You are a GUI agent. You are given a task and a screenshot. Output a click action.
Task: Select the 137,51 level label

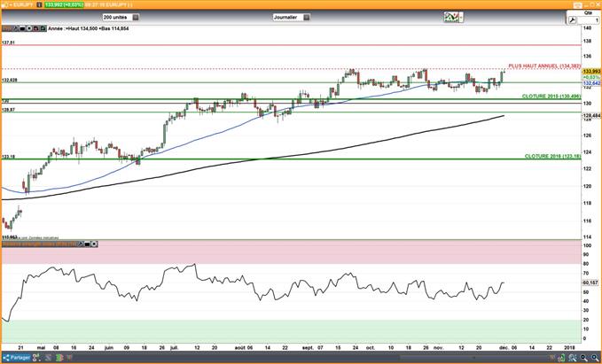pos(8,43)
